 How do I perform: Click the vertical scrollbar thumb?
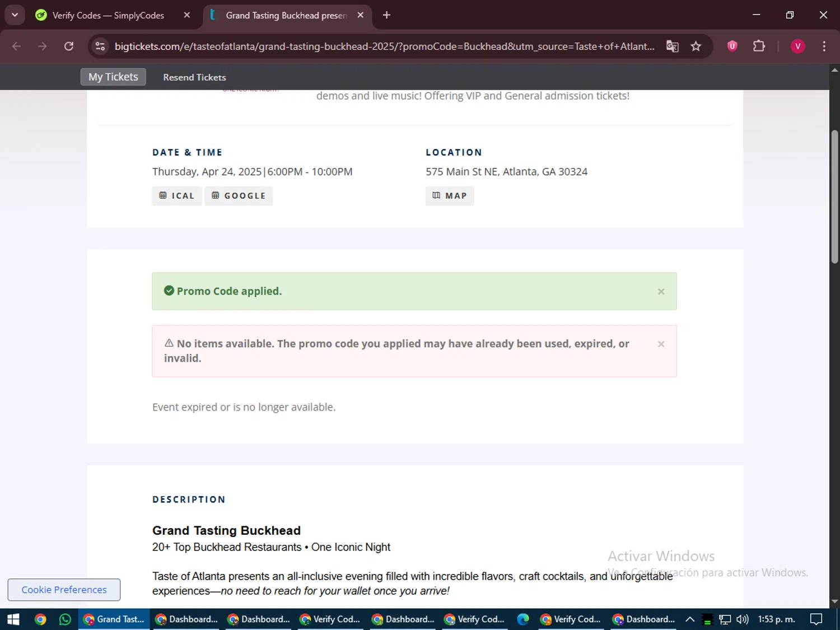click(x=834, y=197)
